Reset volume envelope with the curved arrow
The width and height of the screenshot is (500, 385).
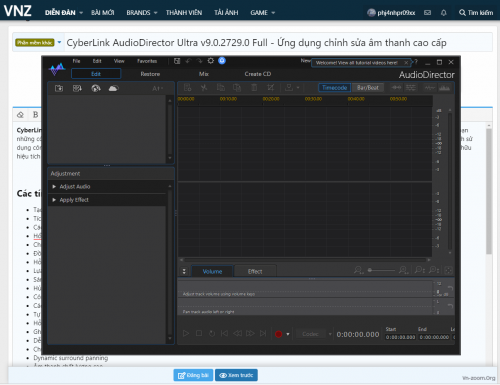coord(450,288)
